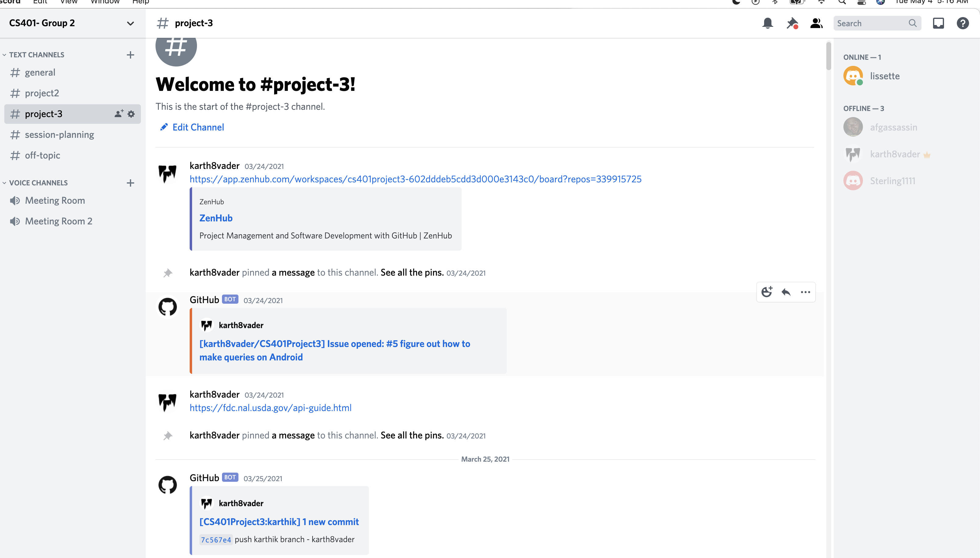Click the chat scrollbar thumb
This screenshot has height=558, width=980.
pos(828,56)
